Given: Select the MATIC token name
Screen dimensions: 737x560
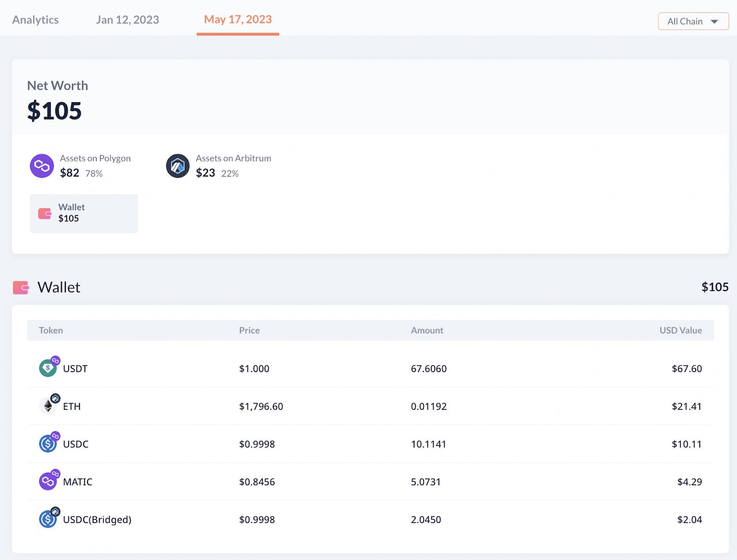Looking at the screenshot, I should coord(77,482).
